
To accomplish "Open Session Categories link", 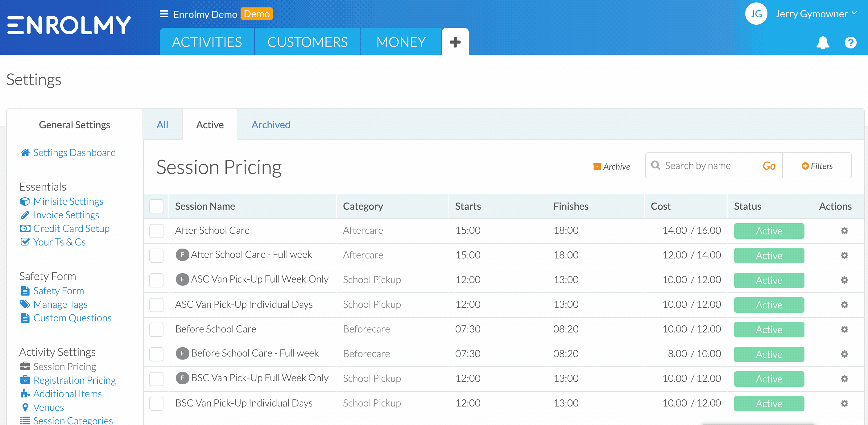I will (x=73, y=420).
